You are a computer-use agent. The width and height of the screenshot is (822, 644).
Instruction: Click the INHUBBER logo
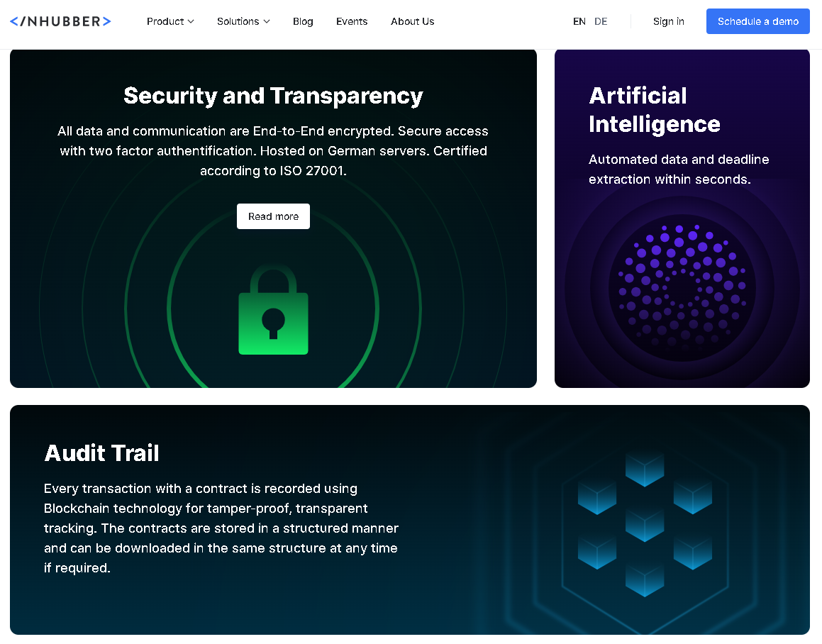coord(60,21)
